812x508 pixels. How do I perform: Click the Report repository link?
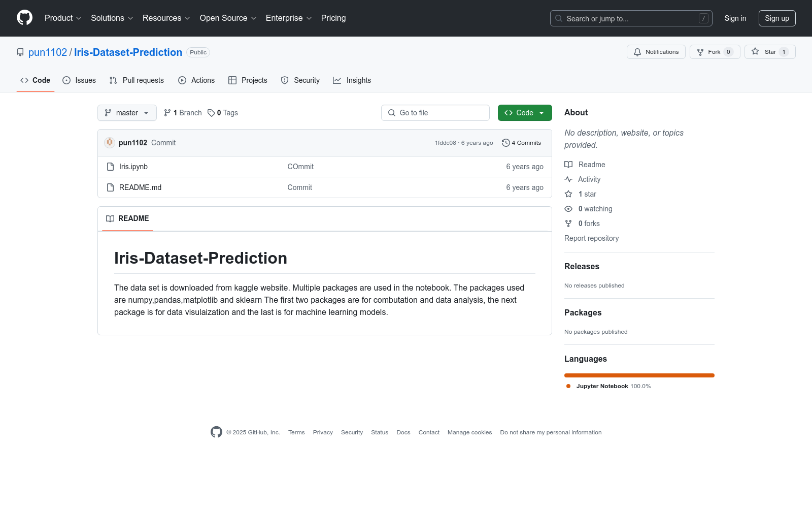(x=591, y=238)
